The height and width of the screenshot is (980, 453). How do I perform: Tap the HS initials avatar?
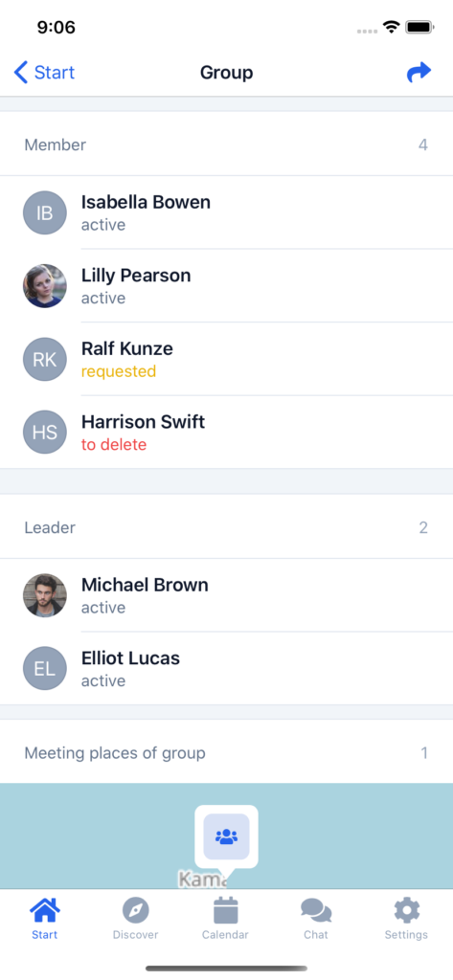point(45,432)
